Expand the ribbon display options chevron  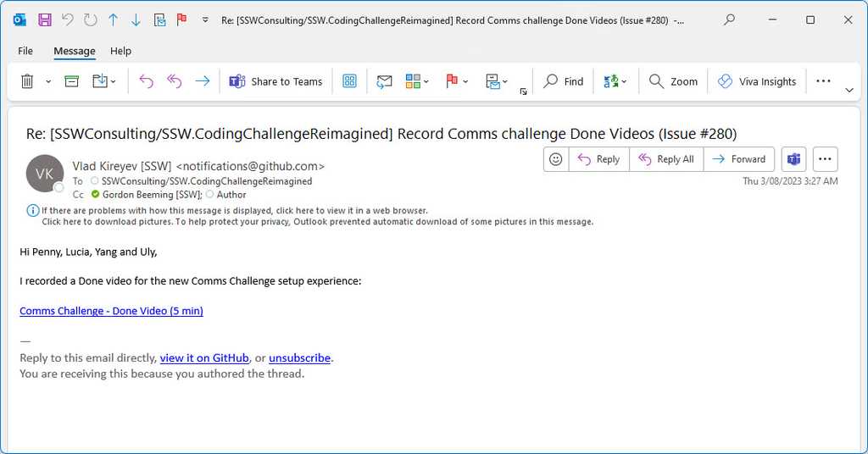click(x=849, y=90)
